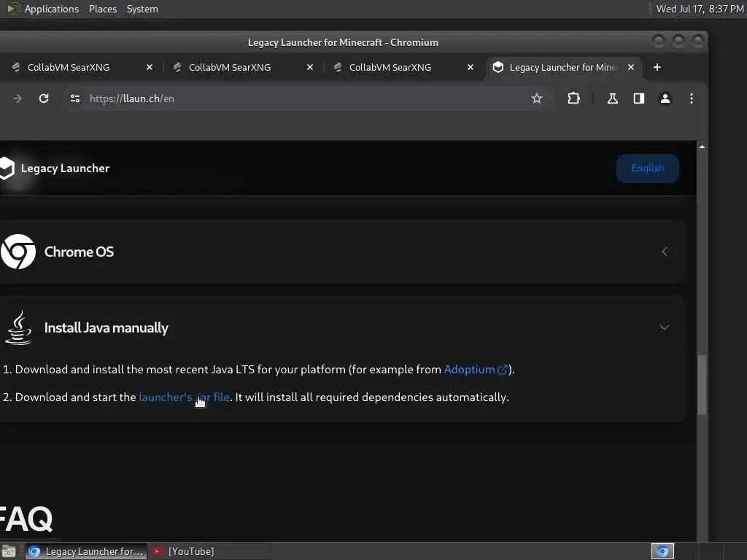This screenshot has width=747, height=560.
Task: Click the Java coffee cup icon
Action: (18, 327)
